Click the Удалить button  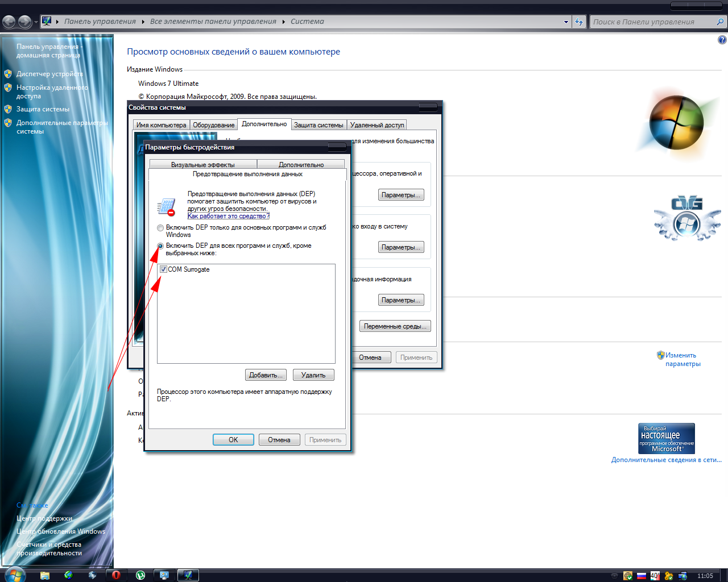coord(313,375)
